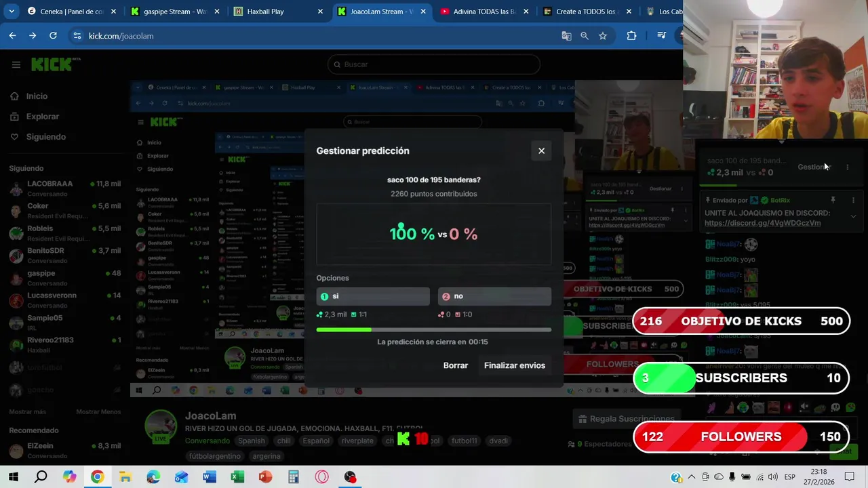Open Word from taskbar
The height and width of the screenshot is (488, 868).
(209, 477)
